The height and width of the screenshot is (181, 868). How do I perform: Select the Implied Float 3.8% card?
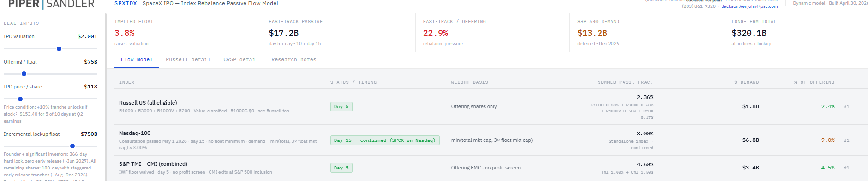184,33
